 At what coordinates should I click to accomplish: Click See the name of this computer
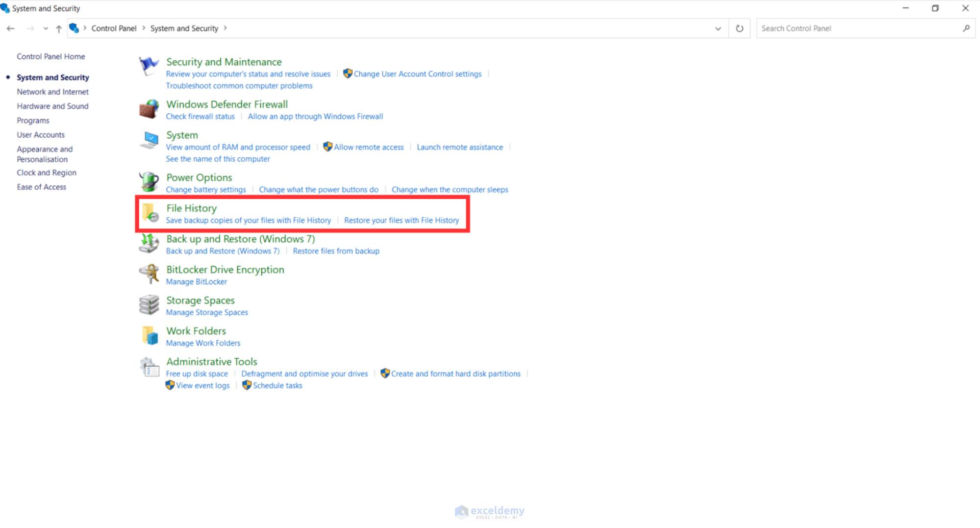coord(218,158)
